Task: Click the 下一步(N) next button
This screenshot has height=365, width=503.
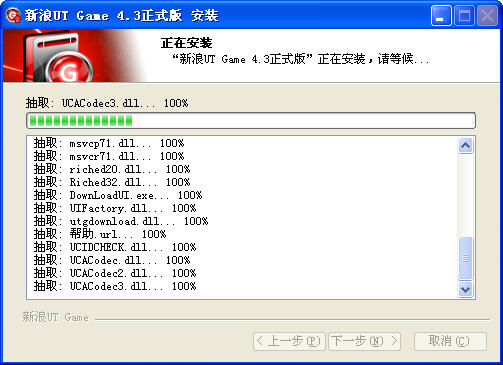Action: pos(365,341)
